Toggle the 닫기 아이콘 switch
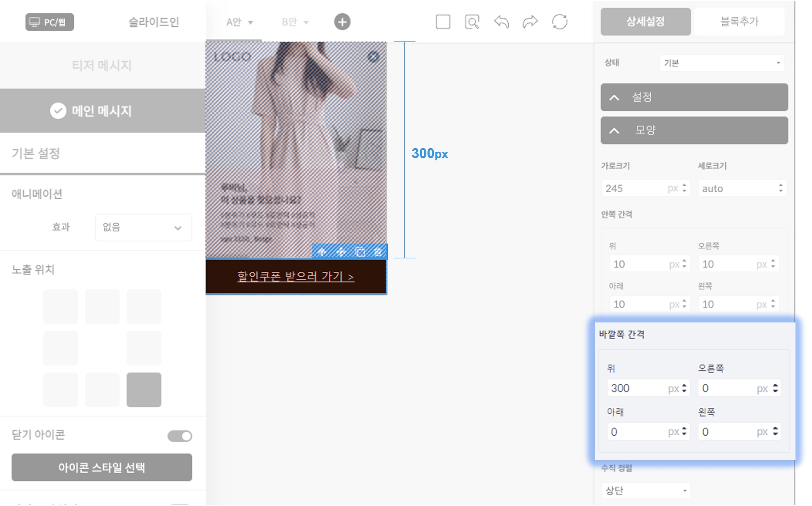812x506 pixels. (x=180, y=436)
